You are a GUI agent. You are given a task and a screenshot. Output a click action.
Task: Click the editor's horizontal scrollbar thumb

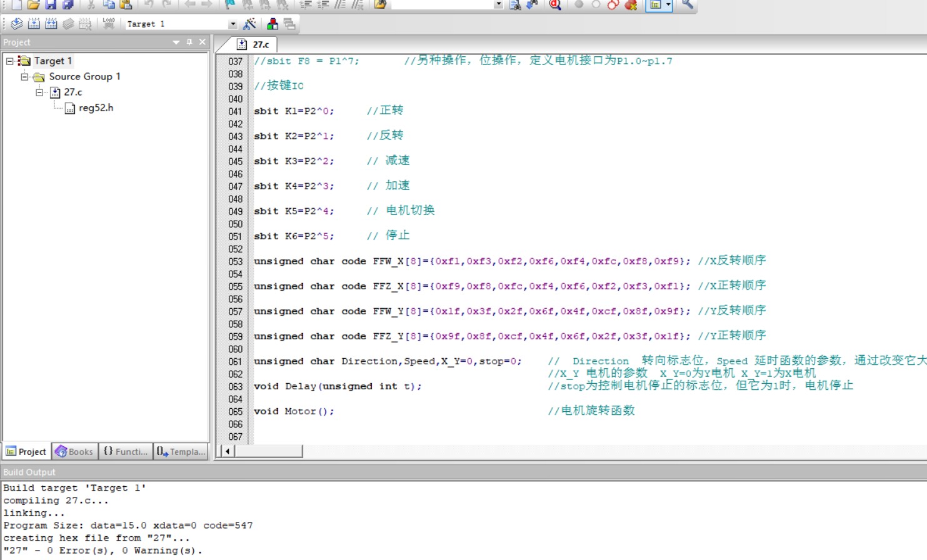pyautogui.click(x=268, y=451)
